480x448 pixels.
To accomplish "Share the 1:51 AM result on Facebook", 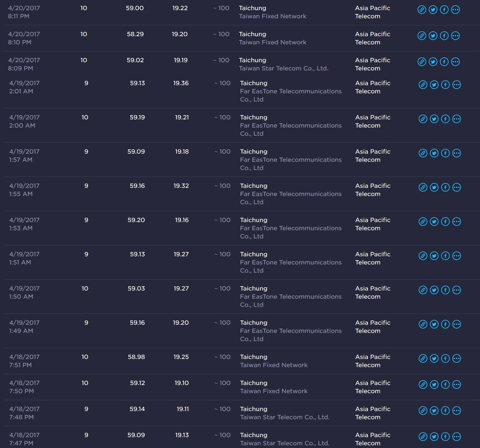I will 445,256.
